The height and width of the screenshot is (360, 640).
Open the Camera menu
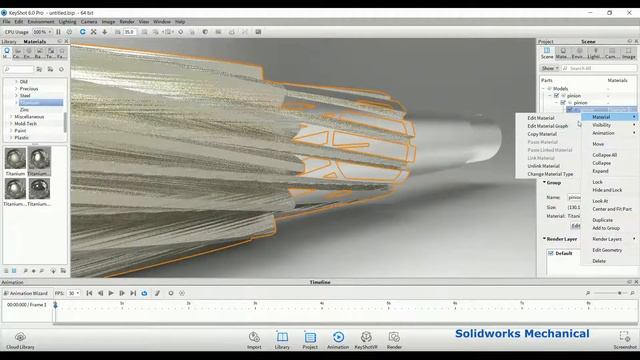[x=89, y=22]
